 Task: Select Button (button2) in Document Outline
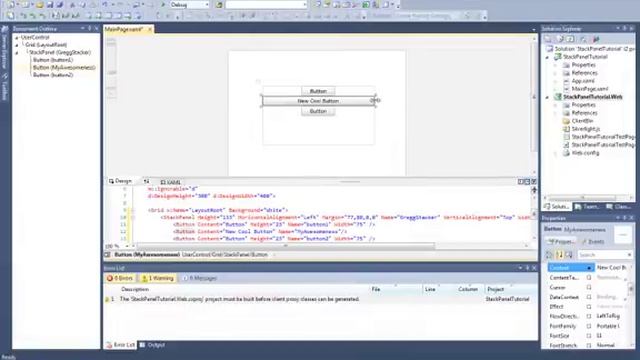[x=53, y=75]
